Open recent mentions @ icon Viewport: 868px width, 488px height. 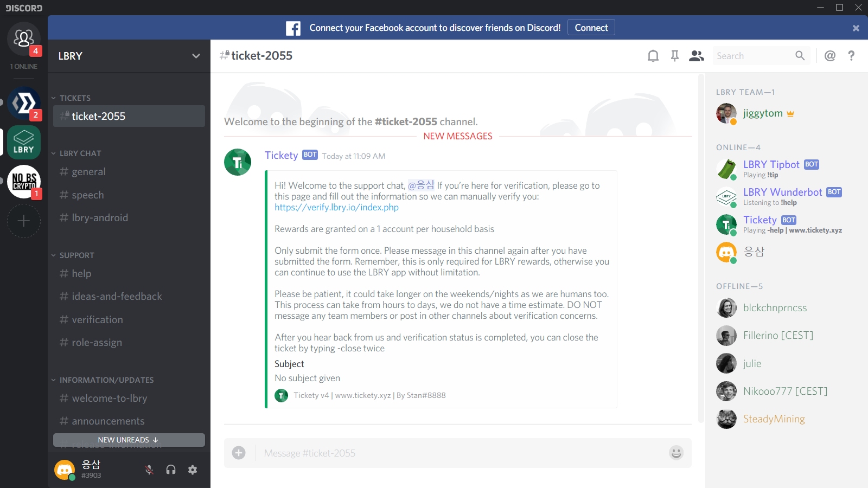pos(830,56)
